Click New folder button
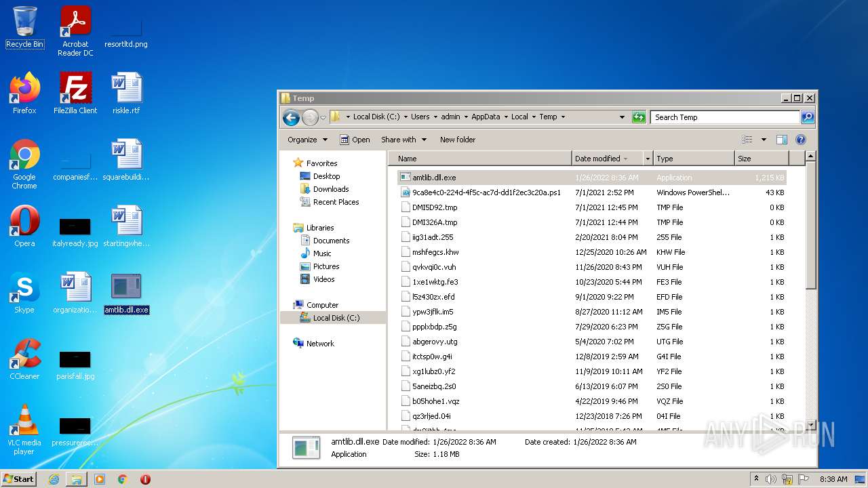The height and width of the screenshot is (488, 868). click(458, 140)
